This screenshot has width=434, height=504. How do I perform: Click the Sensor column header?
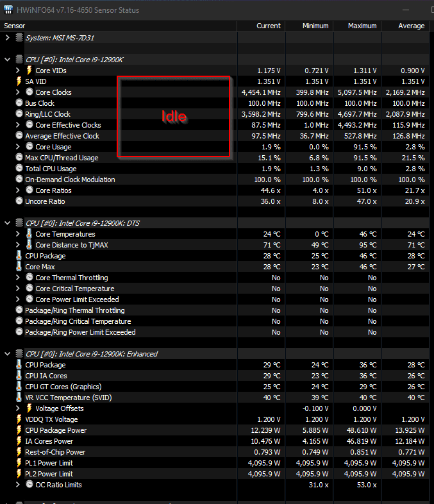coord(119,26)
